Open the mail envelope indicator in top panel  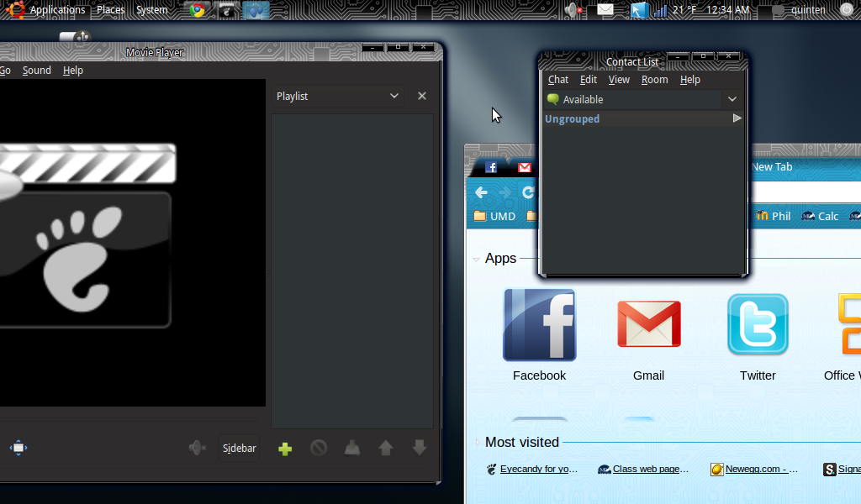click(x=605, y=10)
